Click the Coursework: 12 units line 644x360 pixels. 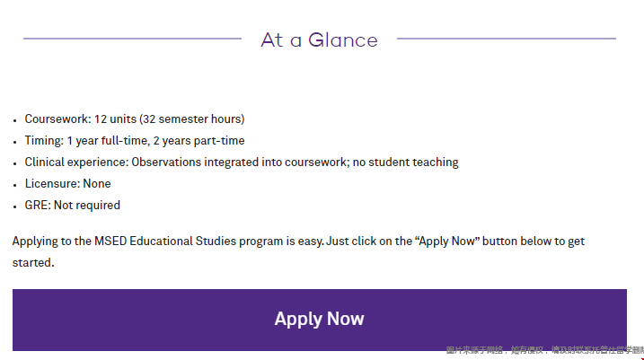[135, 119]
